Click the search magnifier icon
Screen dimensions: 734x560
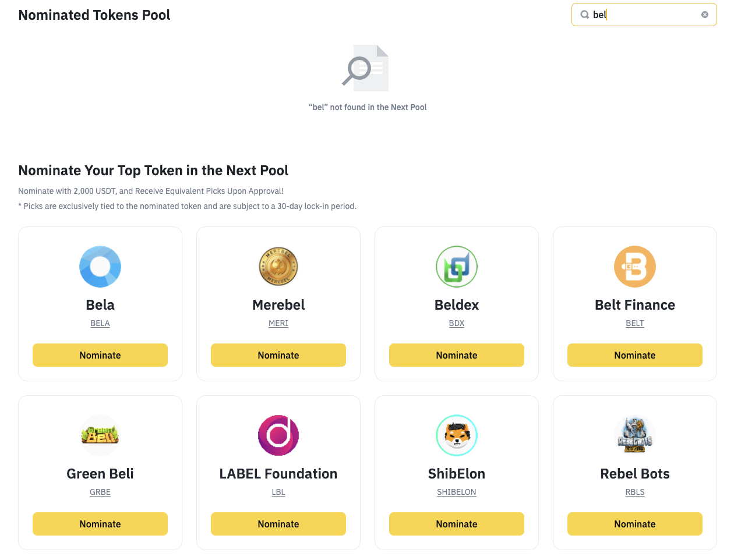pyautogui.click(x=584, y=15)
